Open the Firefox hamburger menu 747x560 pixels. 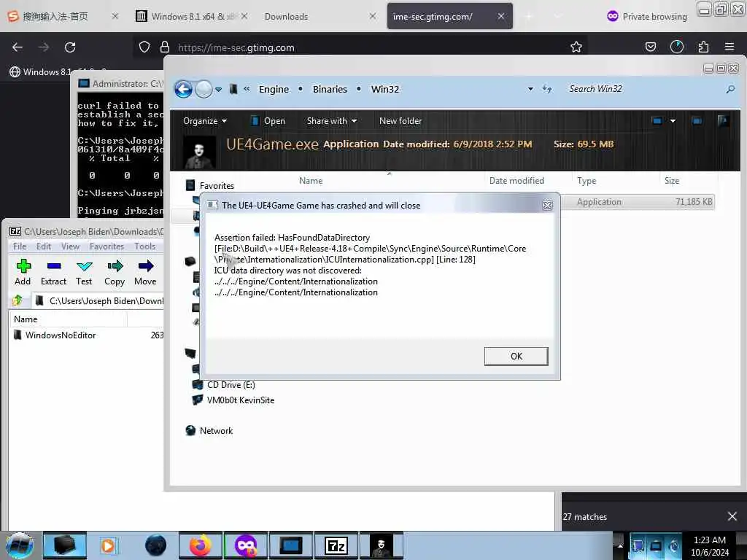click(729, 47)
